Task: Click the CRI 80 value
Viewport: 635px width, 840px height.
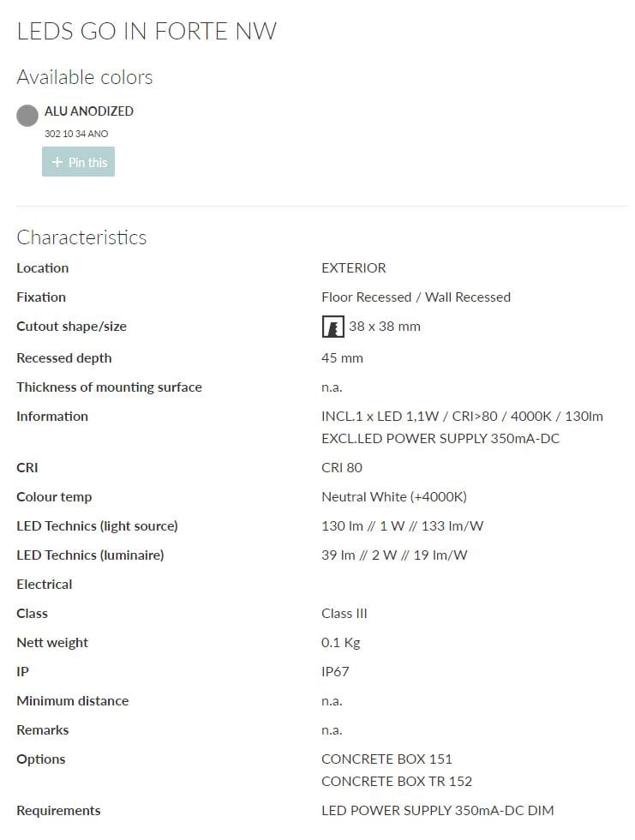Action: click(x=342, y=467)
